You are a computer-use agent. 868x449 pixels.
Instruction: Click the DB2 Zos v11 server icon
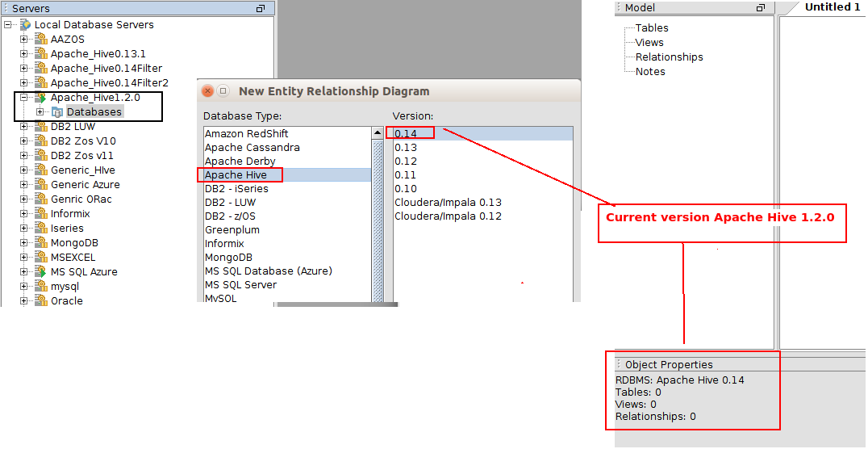[x=41, y=155]
